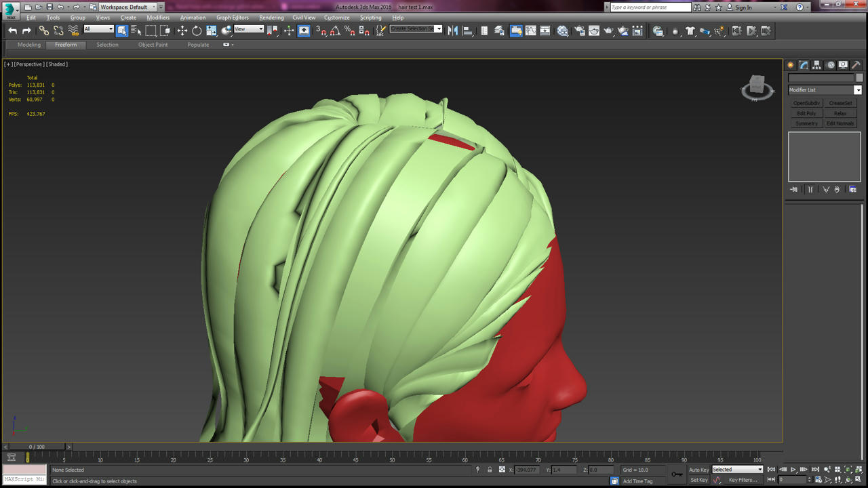The width and height of the screenshot is (868, 488).
Task: Open the Modifiers menu
Action: tap(158, 18)
